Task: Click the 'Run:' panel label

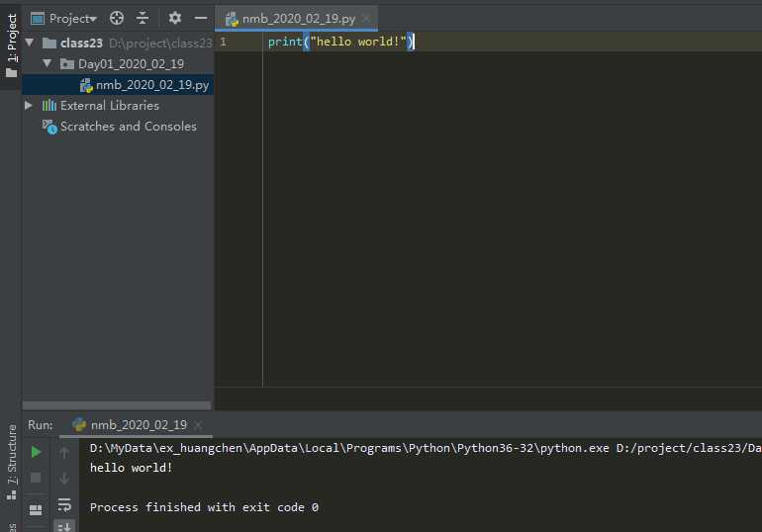Action: pyautogui.click(x=41, y=425)
